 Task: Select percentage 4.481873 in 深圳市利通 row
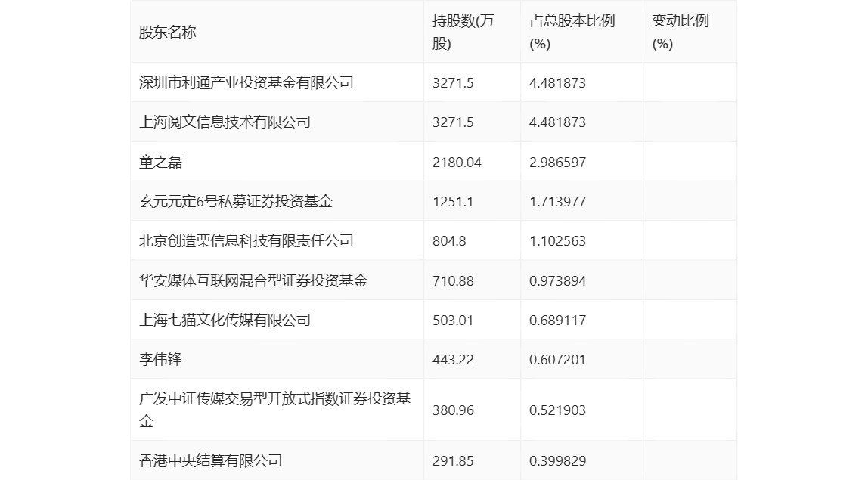click(557, 82)
